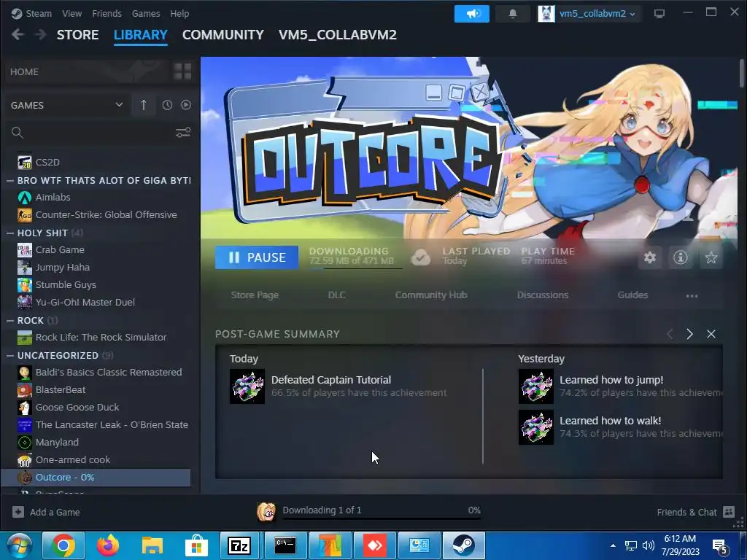The height and width of the screenshot is (560, 747).
Task: Click Learned how to jump! achievement icon
Action: 536,386
